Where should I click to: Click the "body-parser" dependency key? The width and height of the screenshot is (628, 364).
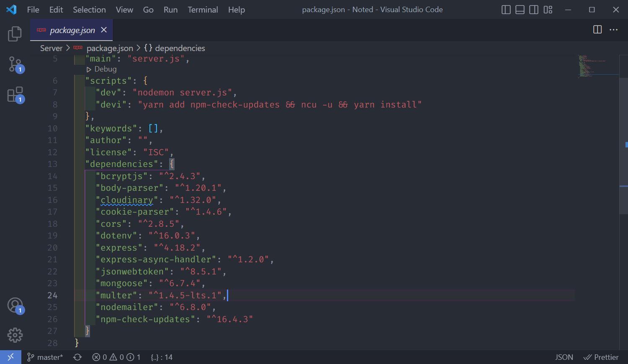tap(130, 188)
